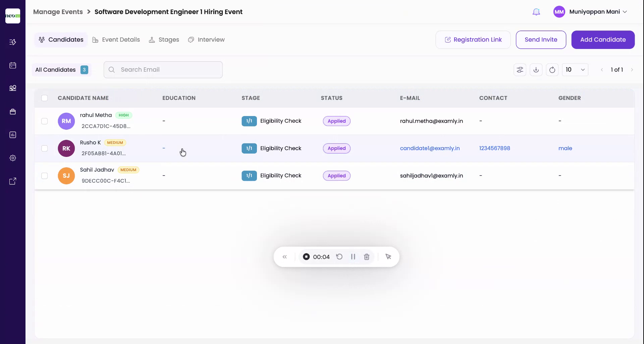Click inside the Search Email field
Screen dimensions: 644x344
163,69
